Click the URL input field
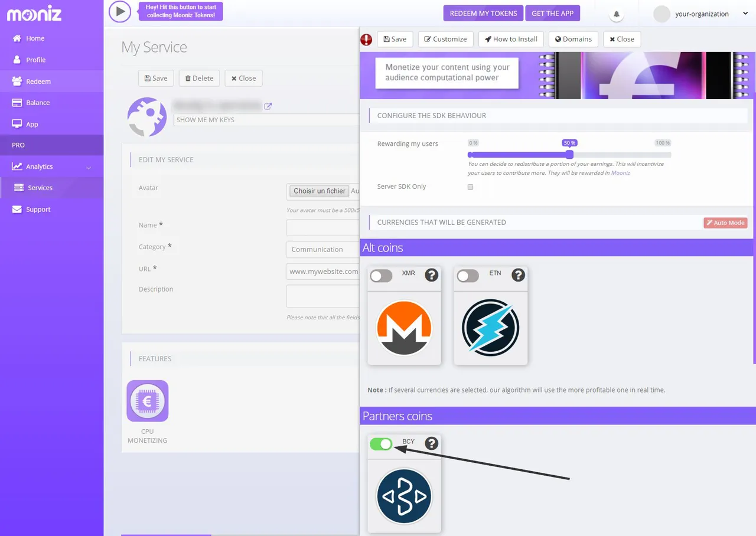Image resolution: width=756 pixels, height=536 pixels. coord(322,272)
